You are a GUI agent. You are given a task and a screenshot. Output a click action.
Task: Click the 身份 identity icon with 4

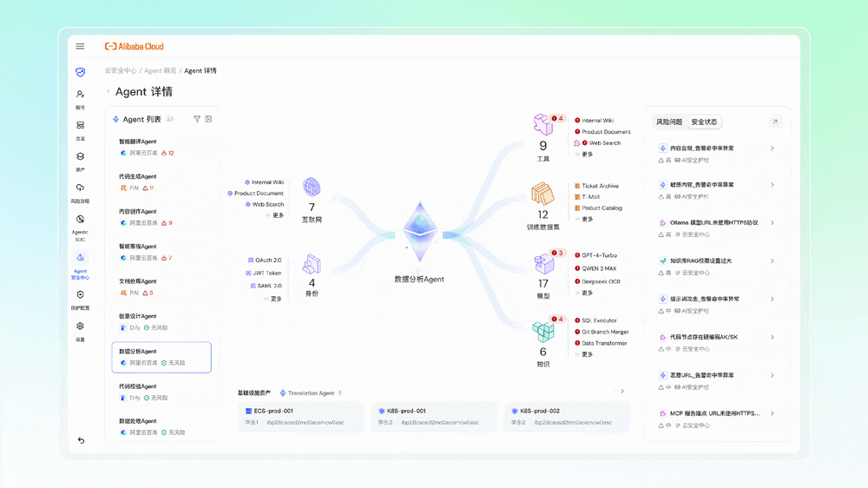click(x=312, y=264)
